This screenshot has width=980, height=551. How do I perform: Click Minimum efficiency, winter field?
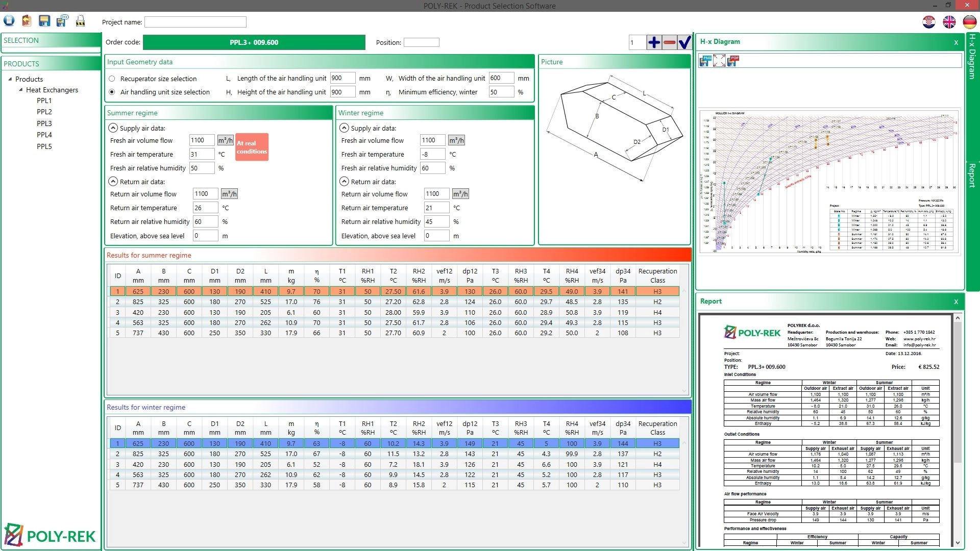[501, 92]
